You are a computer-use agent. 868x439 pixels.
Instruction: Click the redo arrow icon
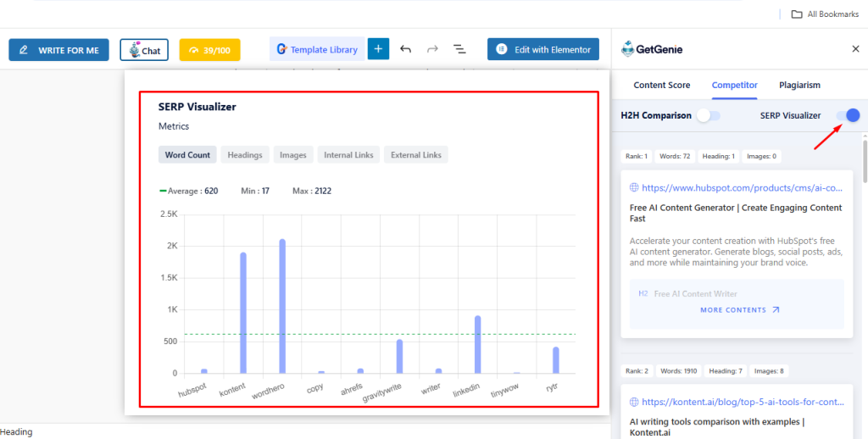[x=432, y=49]
